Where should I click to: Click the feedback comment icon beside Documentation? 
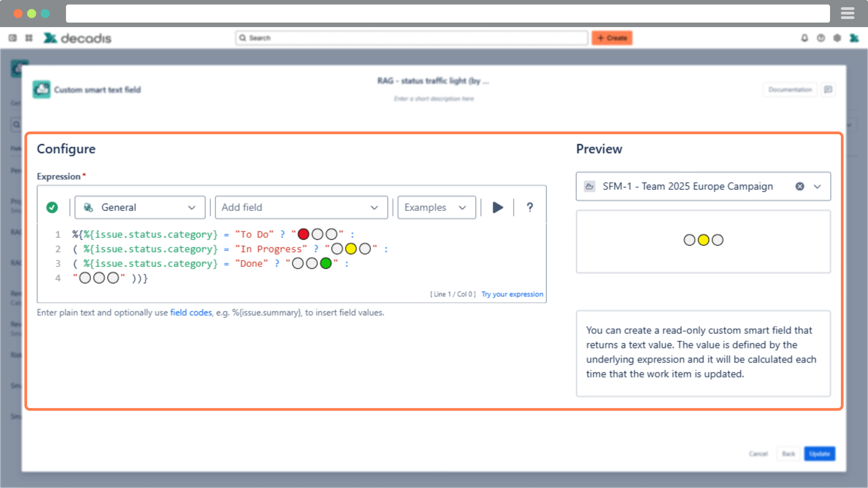click(x=828, y=89)
